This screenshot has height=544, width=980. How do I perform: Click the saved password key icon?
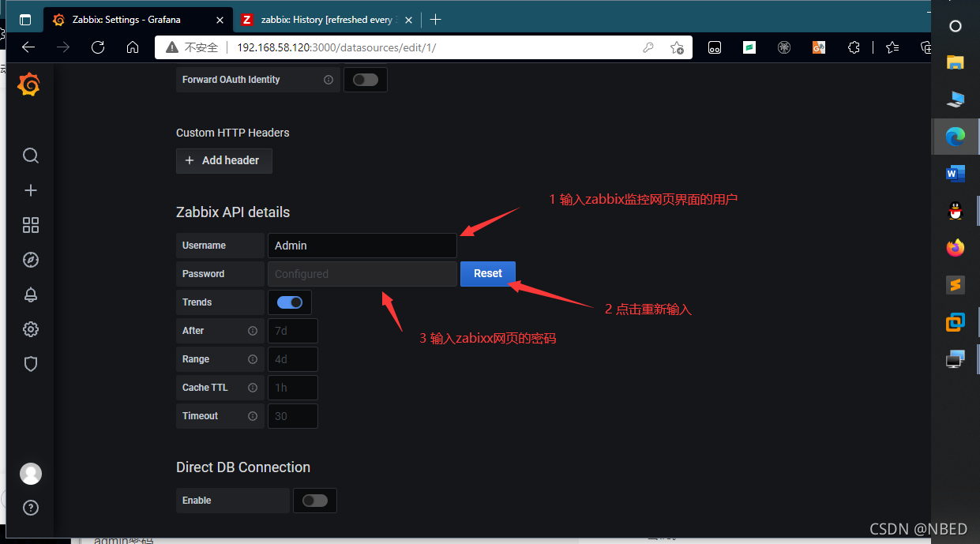pos(648,47)
